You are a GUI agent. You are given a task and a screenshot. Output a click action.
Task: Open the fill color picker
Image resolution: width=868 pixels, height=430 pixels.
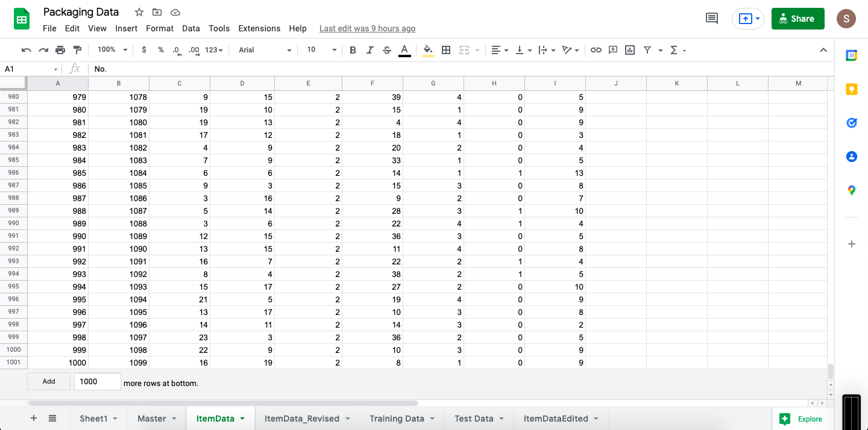point(428,50)
